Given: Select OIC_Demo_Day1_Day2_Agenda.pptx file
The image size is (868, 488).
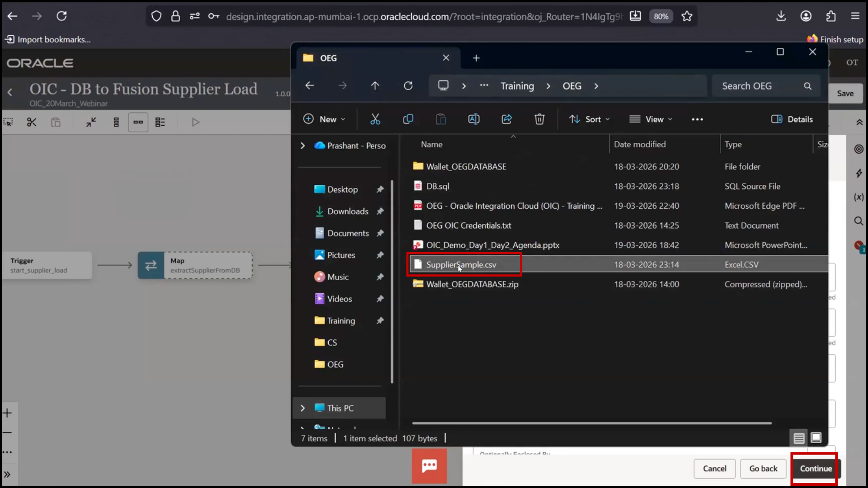Looking at the screenshot, I should pos(618,245).
